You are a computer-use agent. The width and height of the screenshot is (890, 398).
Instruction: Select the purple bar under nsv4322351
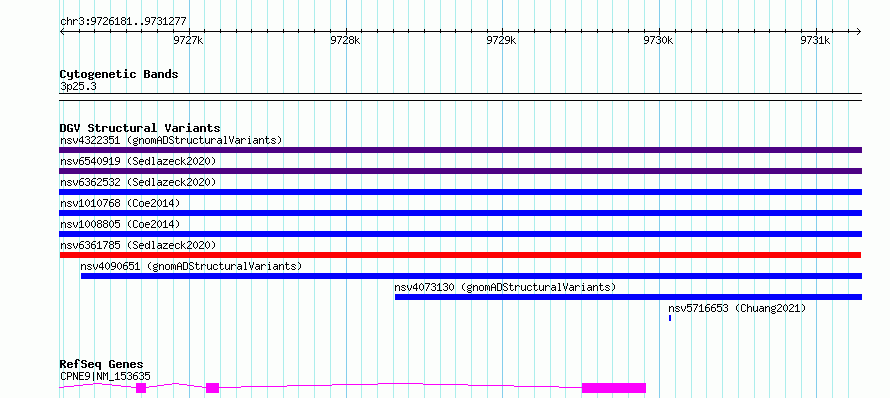tap(460, 150)
